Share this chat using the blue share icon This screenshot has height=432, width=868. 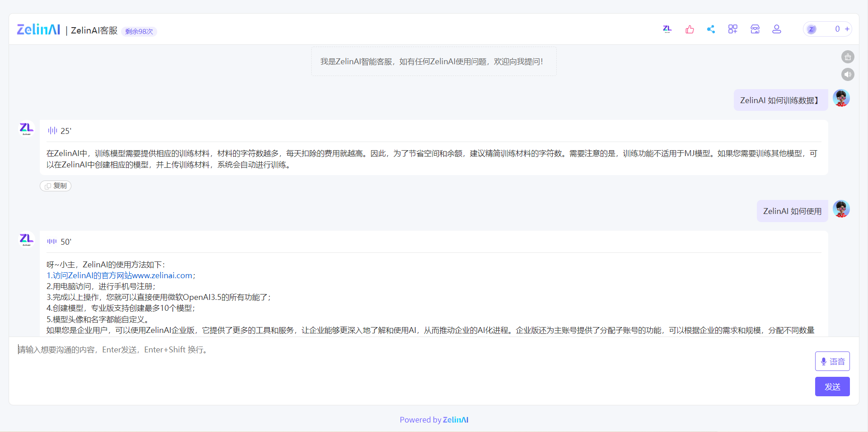point(711,29)
